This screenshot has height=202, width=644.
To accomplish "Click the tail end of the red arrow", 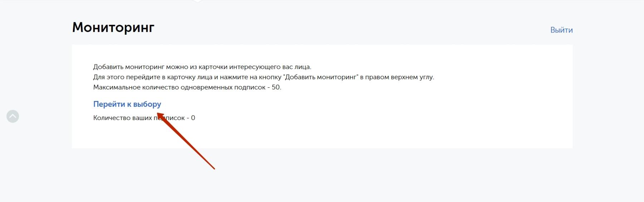I will pos(214,168).
